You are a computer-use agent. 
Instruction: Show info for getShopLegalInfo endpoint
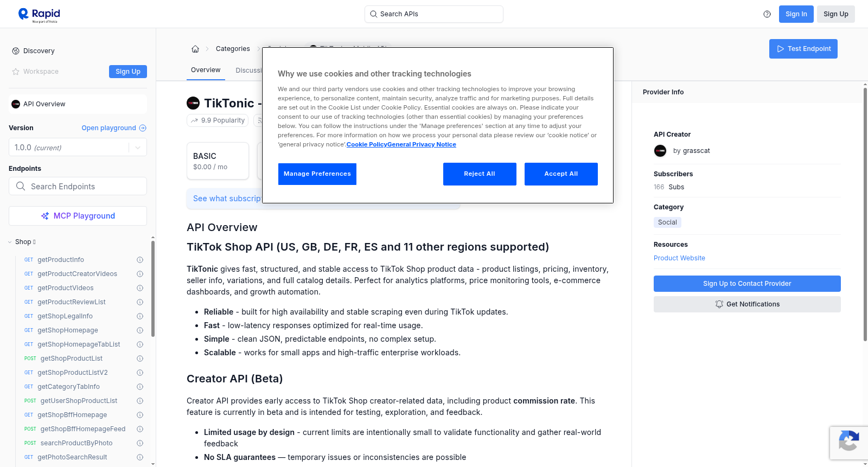(x=140, y=316)
